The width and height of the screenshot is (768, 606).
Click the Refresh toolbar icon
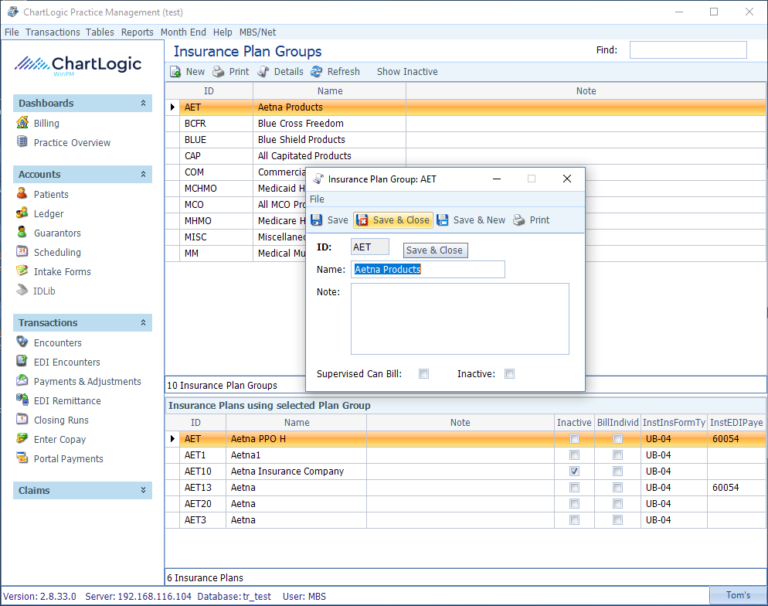[316, 72]
